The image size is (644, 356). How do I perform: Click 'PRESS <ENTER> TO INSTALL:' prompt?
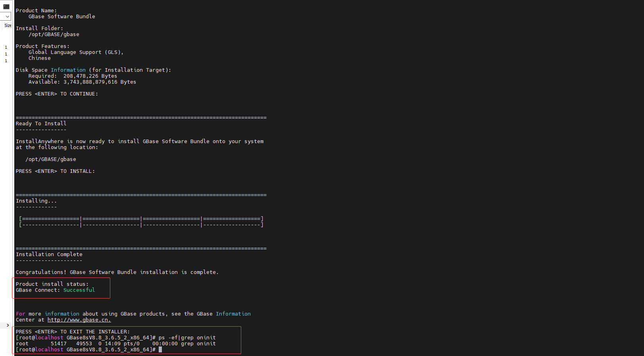[55, 171]
